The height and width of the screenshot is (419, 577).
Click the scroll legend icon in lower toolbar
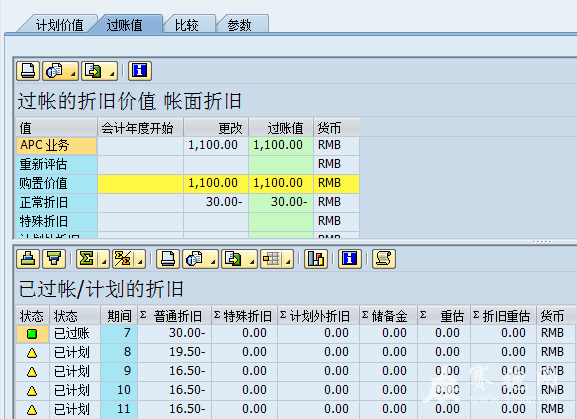pyautogui.click(x=384, y=259)
